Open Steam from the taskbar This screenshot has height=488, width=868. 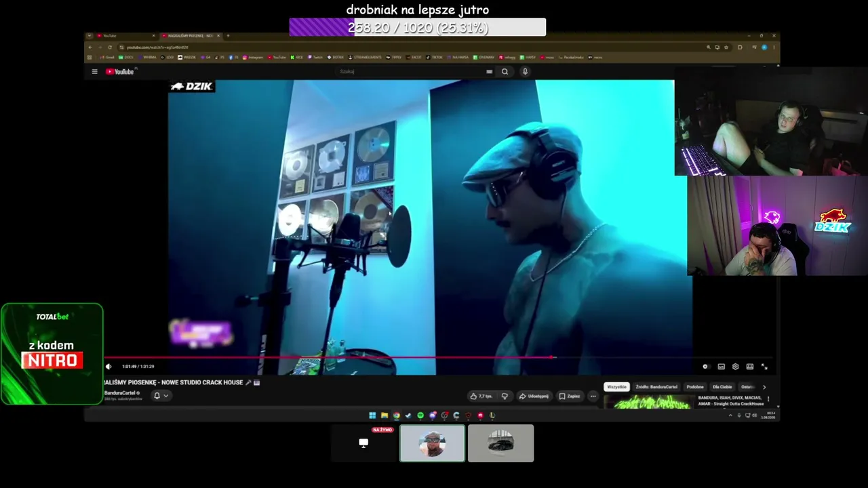point(408,415)
